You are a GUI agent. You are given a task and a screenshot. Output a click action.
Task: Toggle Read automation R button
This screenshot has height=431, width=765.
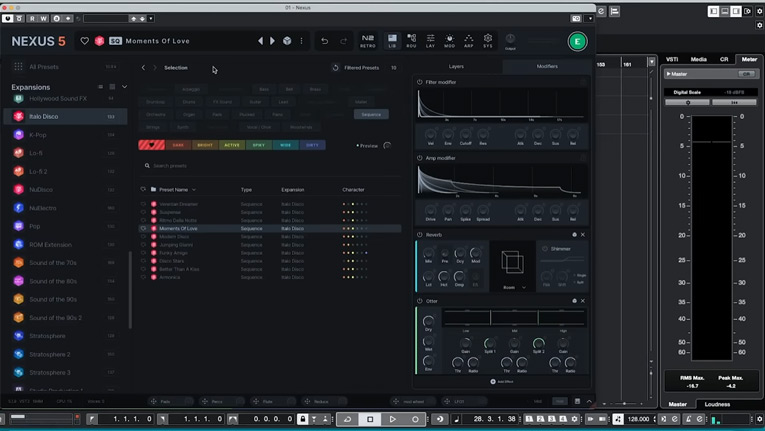click(x=32, y=19)
